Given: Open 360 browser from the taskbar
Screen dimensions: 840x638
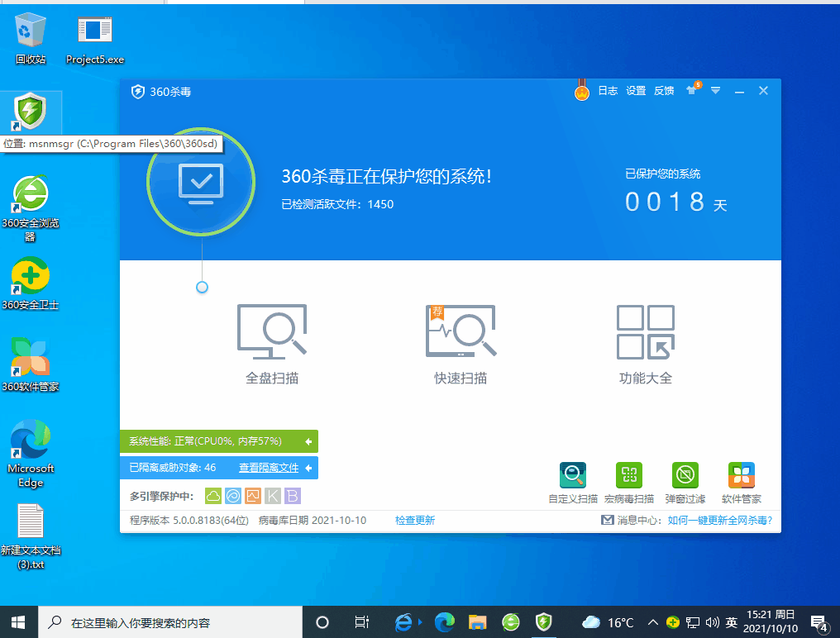Looking at the screenshot, I should [x=511, y=622].
